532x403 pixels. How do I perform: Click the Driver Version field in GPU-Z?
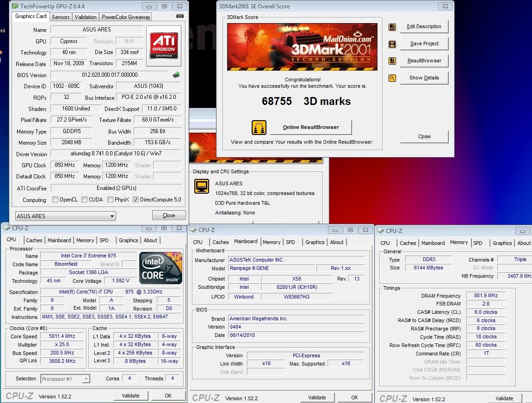[116, 153]
